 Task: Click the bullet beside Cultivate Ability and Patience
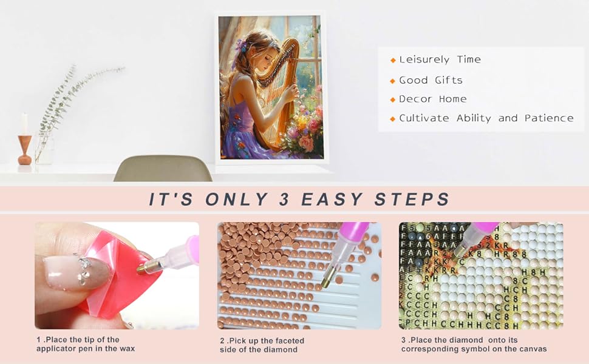(393, 118)
